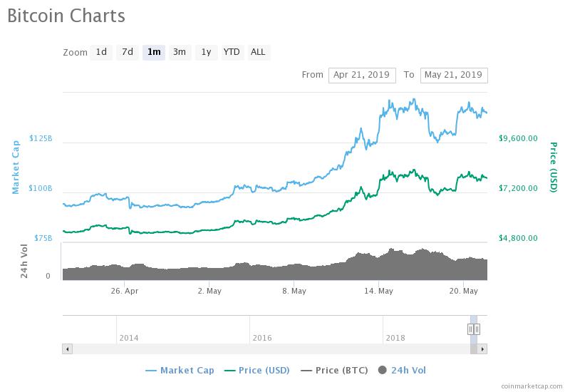Image resolution: width=570 pixels, height=392 pixels.
Task: Grab the right navigator range handle
Action: [x=477, y=329]
